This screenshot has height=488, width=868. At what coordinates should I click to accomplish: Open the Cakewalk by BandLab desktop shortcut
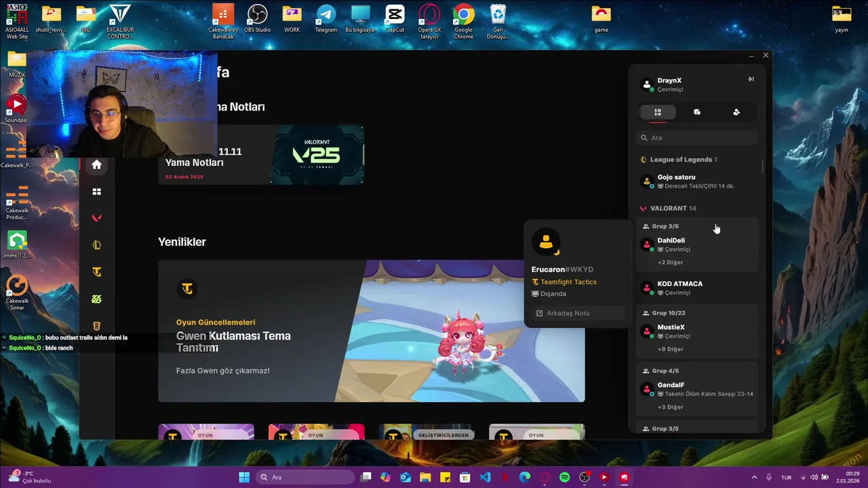coord(223,22)
